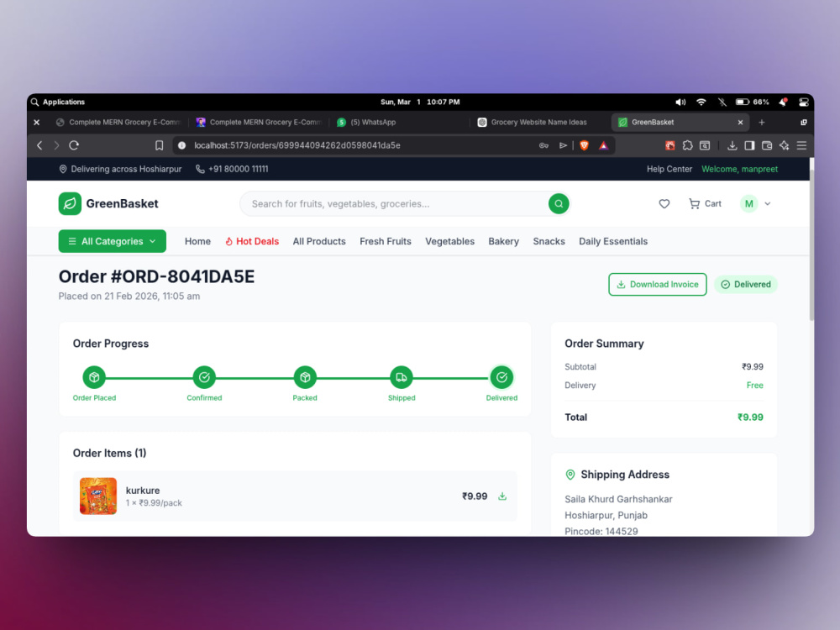Viewport: 840px width, 630px height.
Task: Click the Packed step icon
Action: [305, 377]
